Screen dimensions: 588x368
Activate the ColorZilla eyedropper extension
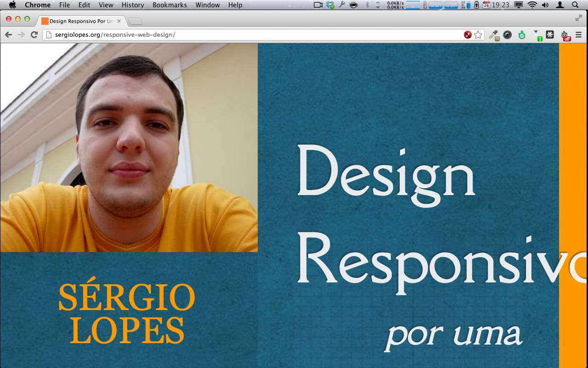tap(493, 34)
